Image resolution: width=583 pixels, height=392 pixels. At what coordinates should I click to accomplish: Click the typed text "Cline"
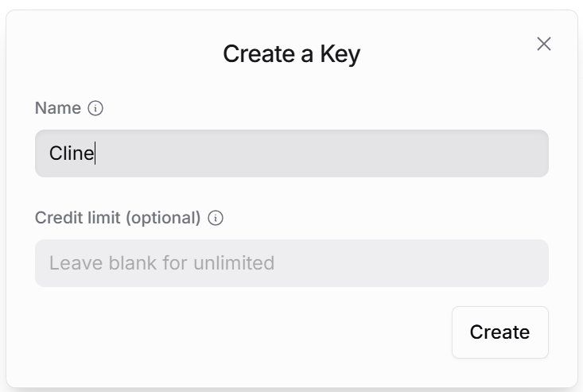coord(72,153)
